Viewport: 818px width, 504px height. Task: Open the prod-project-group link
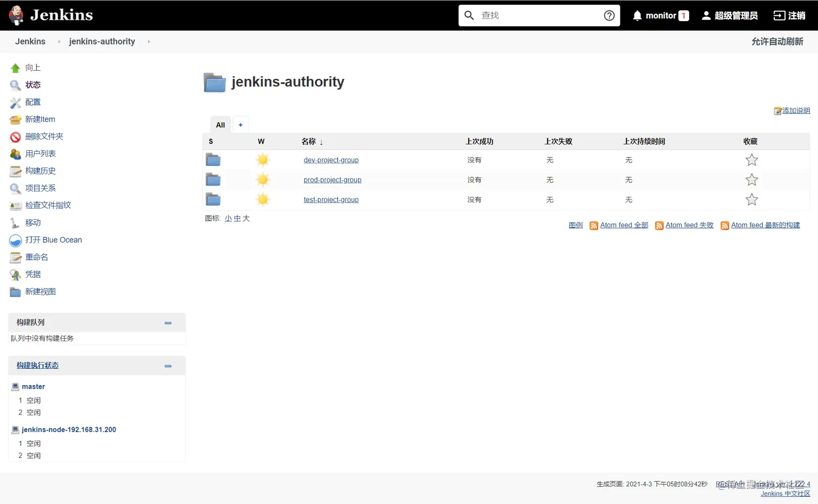pos(332,180)
